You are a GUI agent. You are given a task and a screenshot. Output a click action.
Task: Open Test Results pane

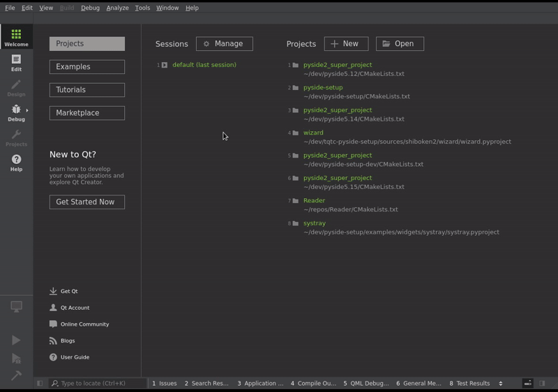pos(469,383)
